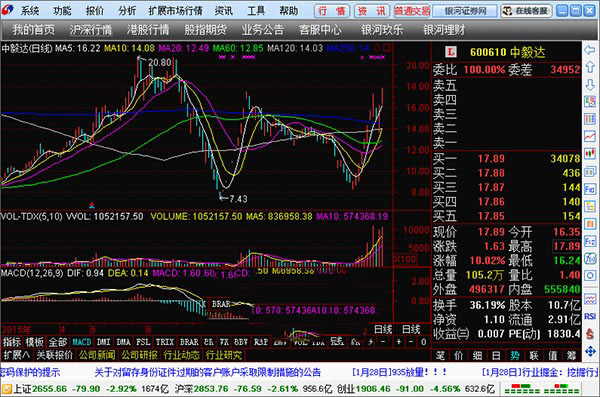Click the yellow notepad icon in sidebar
The height and width of the screenshot is (397, 600).
pos(590,206)
